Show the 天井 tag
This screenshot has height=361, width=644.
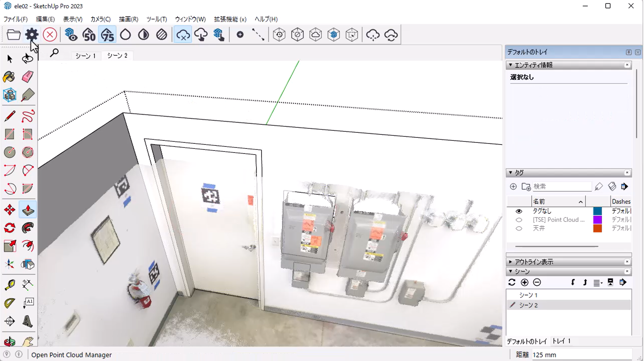(x=519, y=228)
